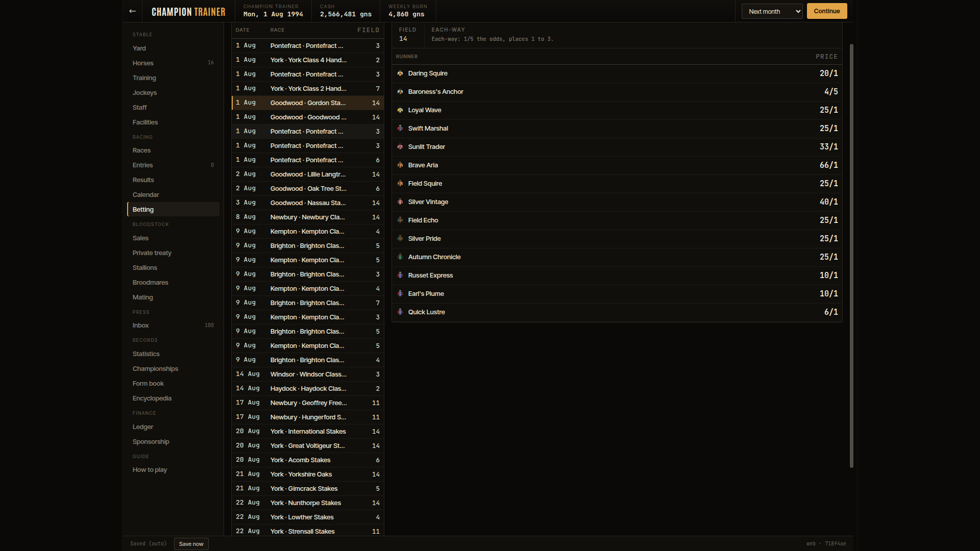Click Baroness's Anchor silks icon
The width and height of the screenshot is (980, 551).
(x=400, y=92)
